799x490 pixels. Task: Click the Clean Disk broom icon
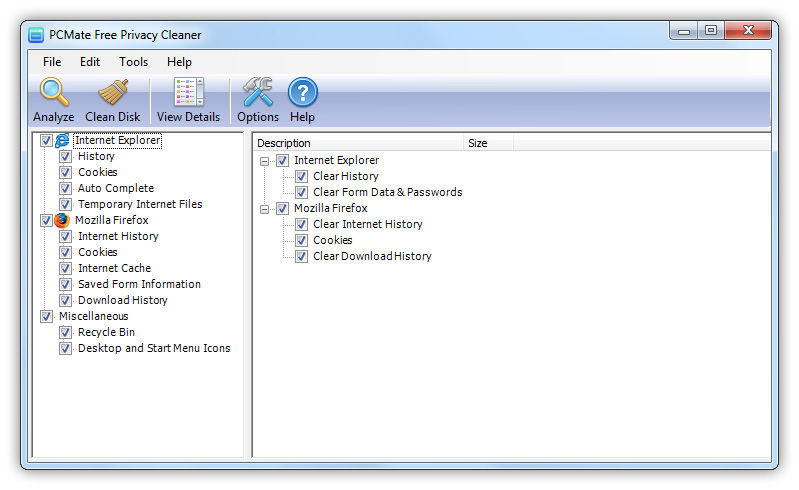[x=113, y=93]
